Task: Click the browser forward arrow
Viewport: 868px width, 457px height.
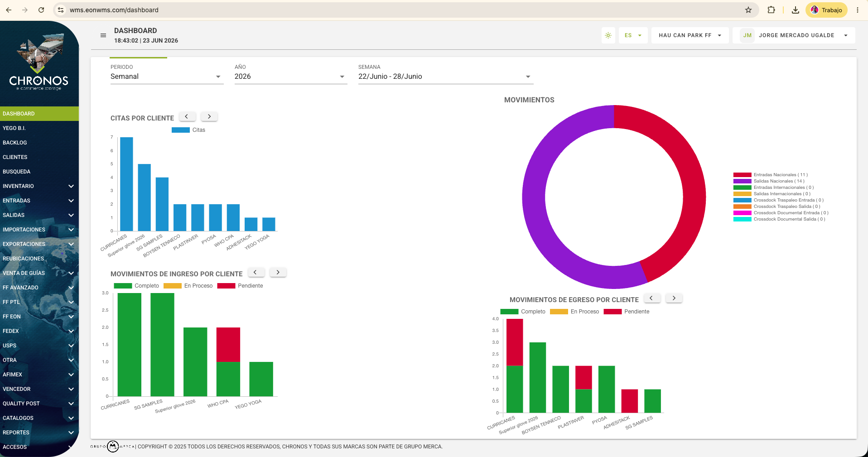Action: [25, 10]
